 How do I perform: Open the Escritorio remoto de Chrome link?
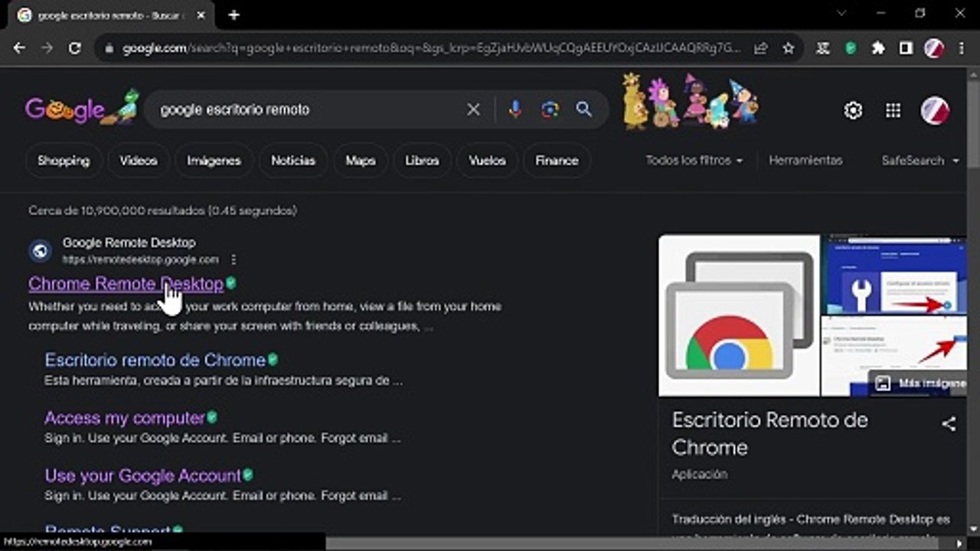[x=155, y=360]
